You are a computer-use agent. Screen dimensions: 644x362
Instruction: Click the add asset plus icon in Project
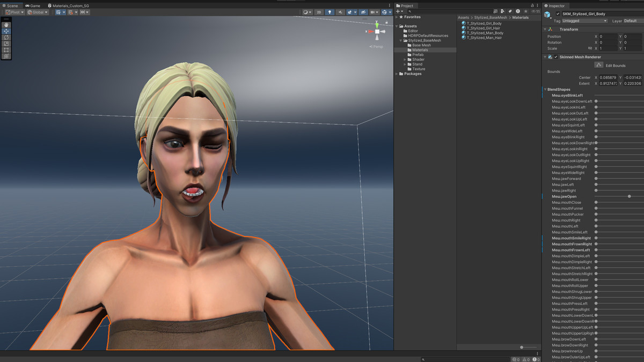pos(399,11)
